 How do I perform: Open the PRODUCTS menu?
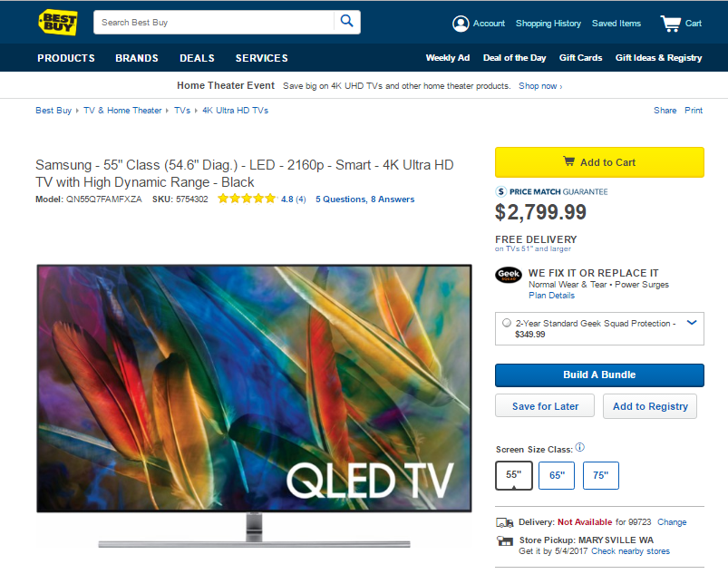66,58
